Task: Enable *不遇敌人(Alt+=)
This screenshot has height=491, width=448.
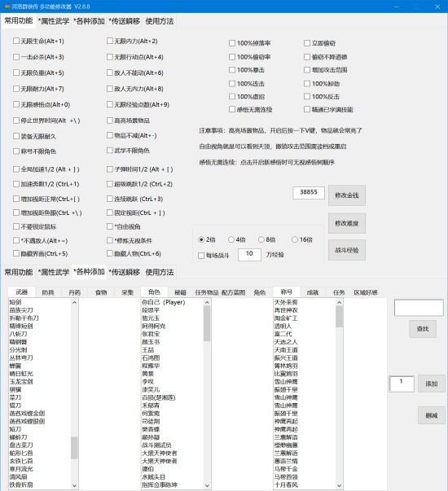Action: click(16, 240)
